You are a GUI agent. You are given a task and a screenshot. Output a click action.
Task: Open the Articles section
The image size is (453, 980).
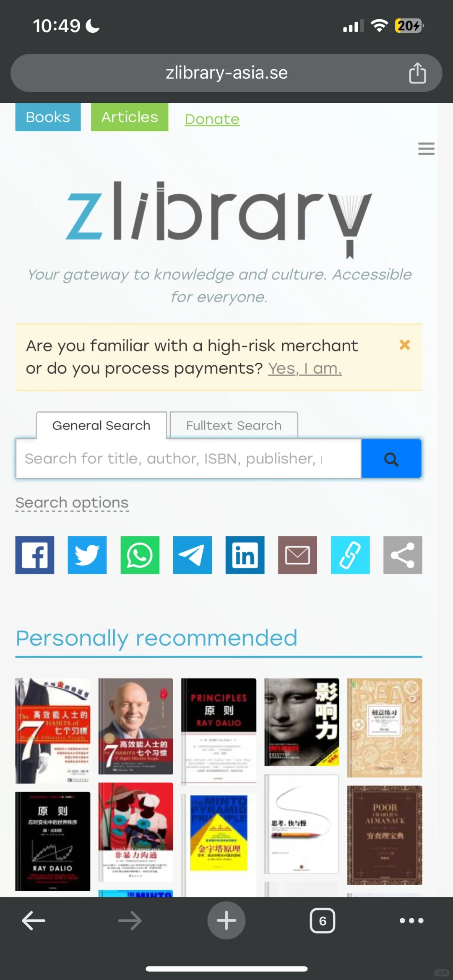click(x=130, y=117)
